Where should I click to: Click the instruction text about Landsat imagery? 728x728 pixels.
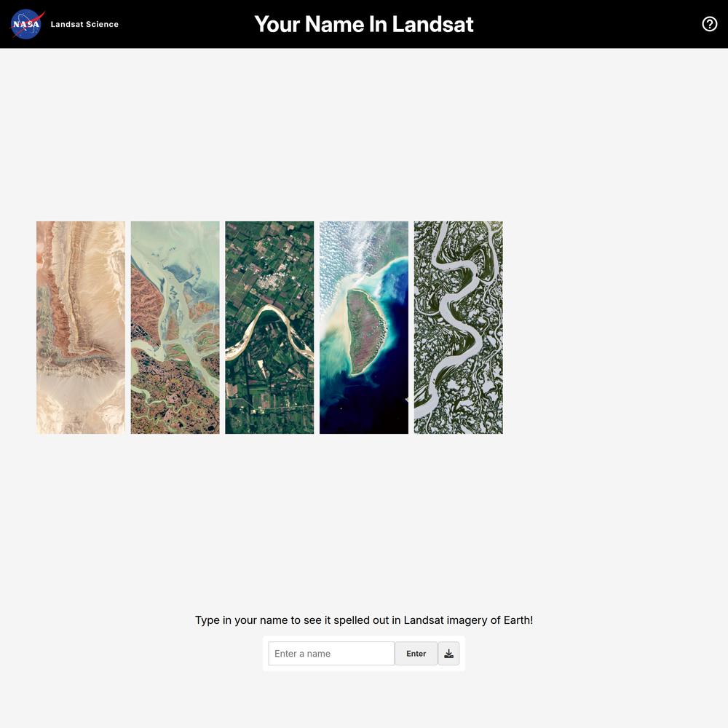click(x=364, y=620)
